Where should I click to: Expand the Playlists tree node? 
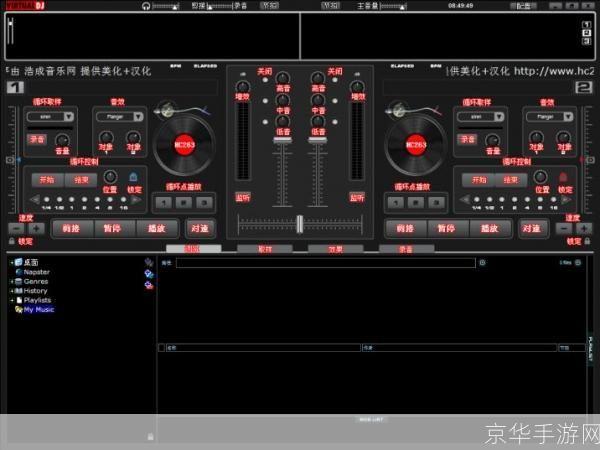click(12, 300)
